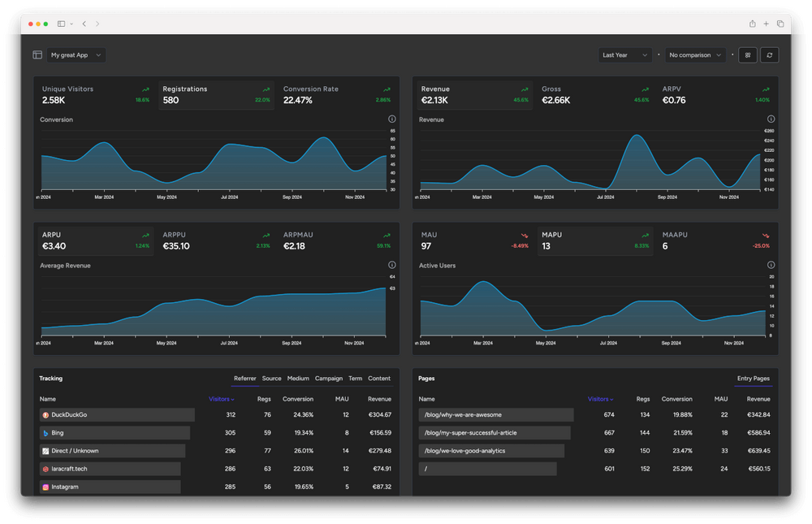Select the DuckDuckGo referrer row

click(x=117, y=415)
